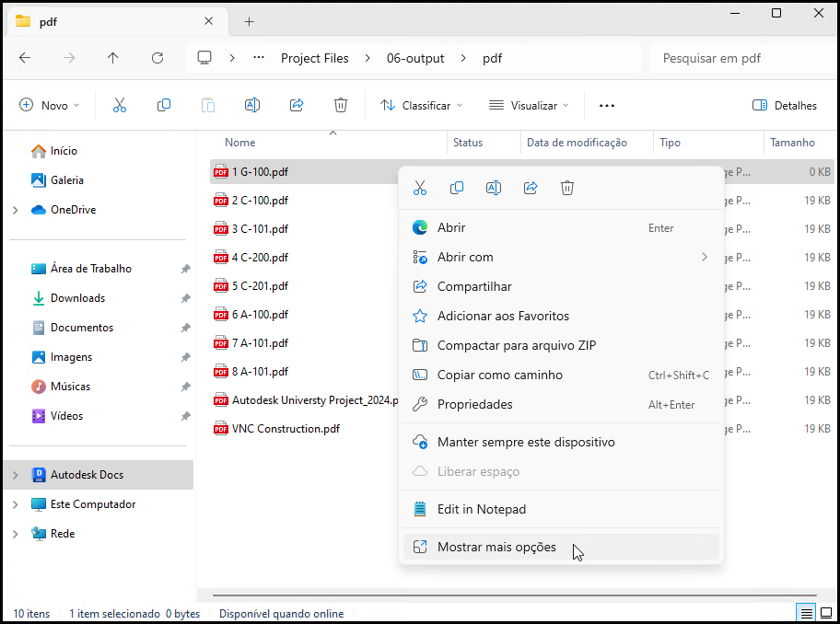The image size is (840, 624).
Task: Click the Delete icon in the context menu
Action: tap(567, 188)
